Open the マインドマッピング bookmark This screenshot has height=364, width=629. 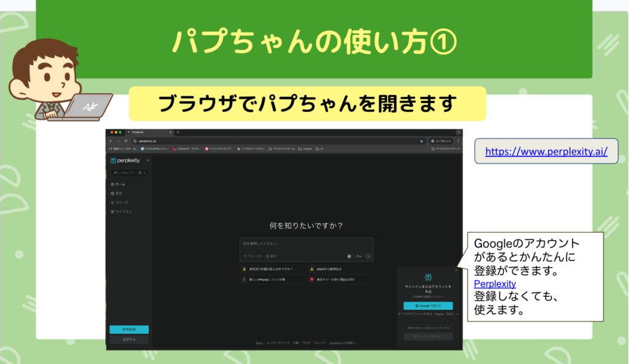(x=219, y=149)
